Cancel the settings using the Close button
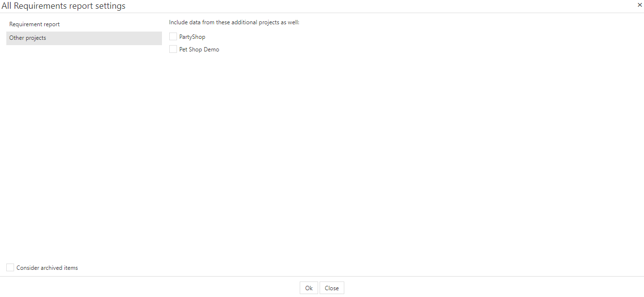The height and width of the screenshot is (297, 644). (332, 288)
